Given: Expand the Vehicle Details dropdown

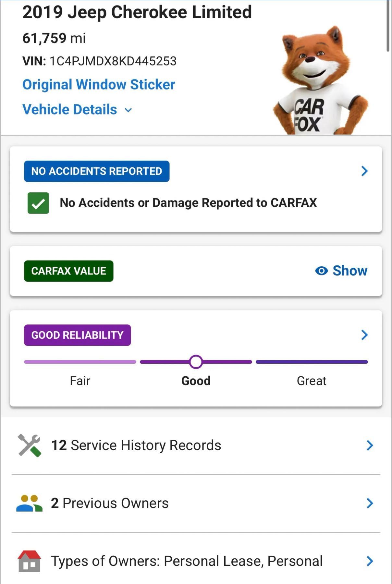Looking at the screenshot, I should [77, 110].
